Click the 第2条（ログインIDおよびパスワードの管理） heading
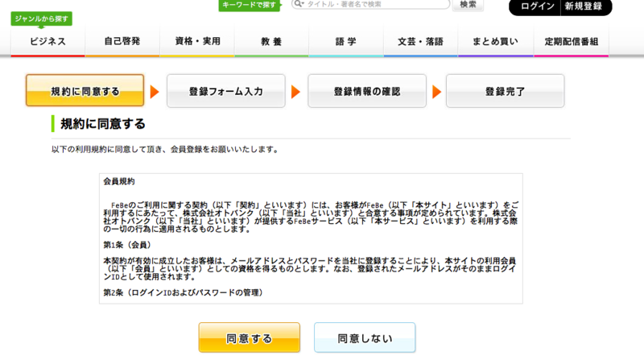Image resolution: width=644 pixels, height=356 pixels. pos(184,292)
